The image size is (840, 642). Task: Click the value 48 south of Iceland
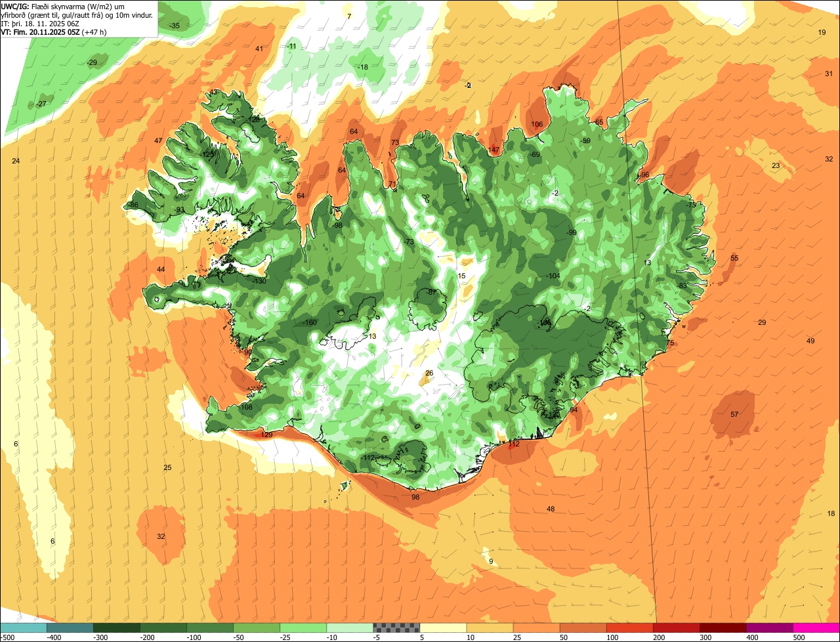tap(551, 509)
